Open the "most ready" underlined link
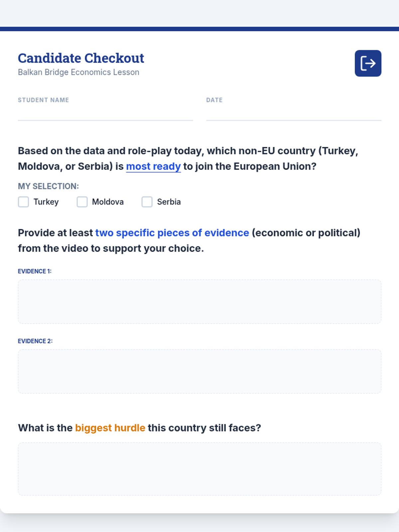The height and width of the screenshot is (532, 399). tap(153, 166)
